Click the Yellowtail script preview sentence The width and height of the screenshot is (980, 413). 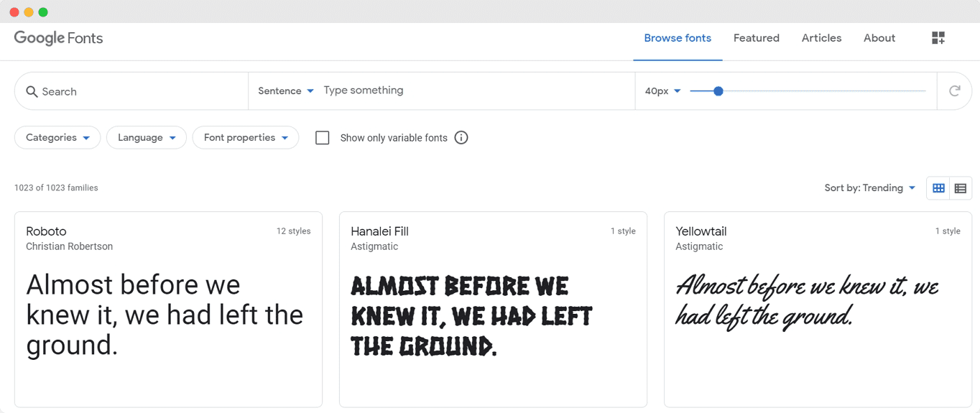tap(807, 302)
